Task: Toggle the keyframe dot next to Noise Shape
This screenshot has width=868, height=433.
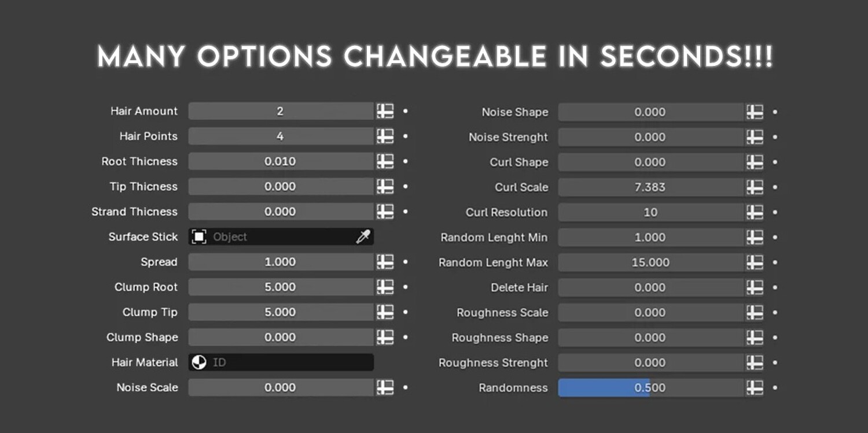Action: (775, 112)
